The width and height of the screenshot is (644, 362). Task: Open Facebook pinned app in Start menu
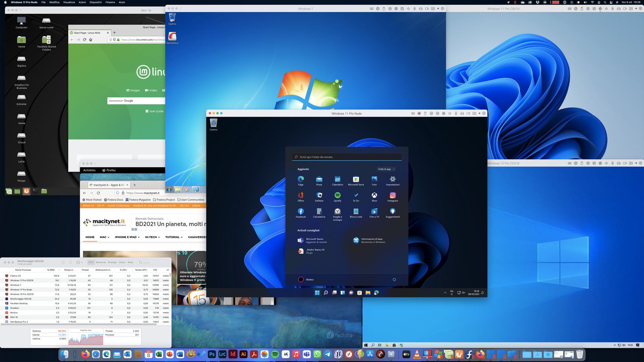pos(301,212)
